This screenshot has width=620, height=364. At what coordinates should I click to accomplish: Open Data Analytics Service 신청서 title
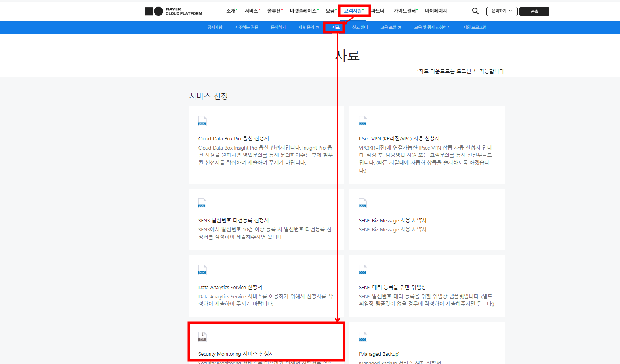tap(230, 287)
